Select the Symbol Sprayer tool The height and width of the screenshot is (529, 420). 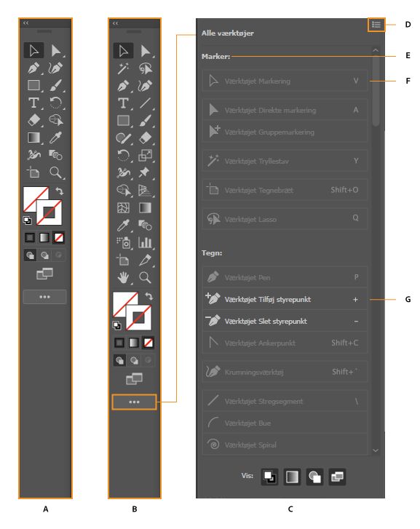tap(123, 242)
